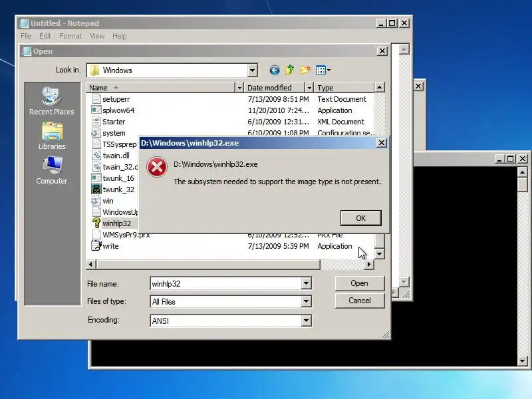Click OK in the error message box
This screenshot has height=399, width=532.
click(360, 218)
